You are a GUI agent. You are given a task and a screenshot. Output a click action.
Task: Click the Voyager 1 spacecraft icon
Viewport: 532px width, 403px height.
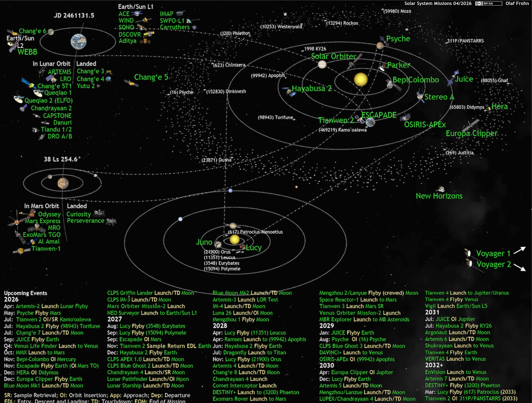[468, 253]
